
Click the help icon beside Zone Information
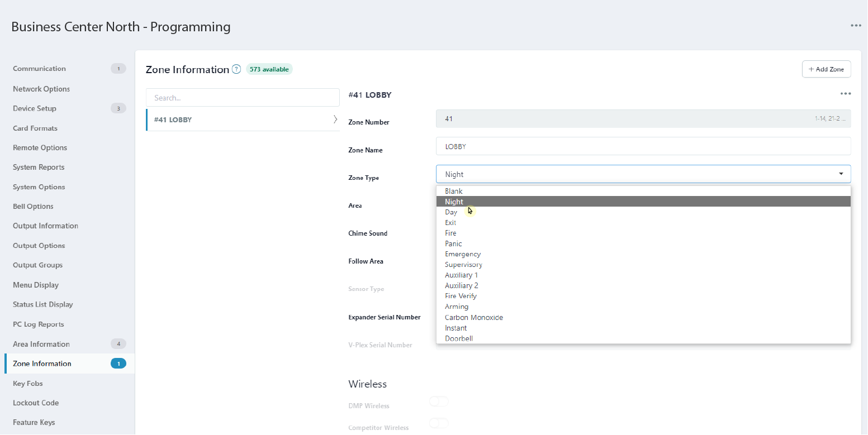click(236, 69)
